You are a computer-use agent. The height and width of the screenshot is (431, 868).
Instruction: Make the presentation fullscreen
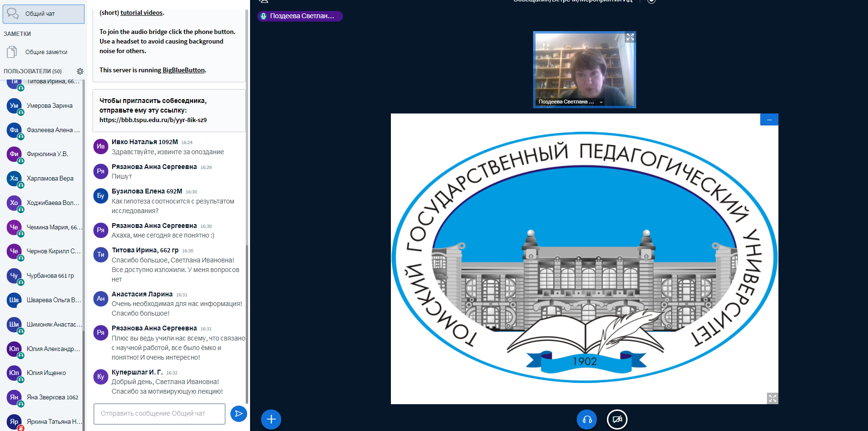pos(773,398)
